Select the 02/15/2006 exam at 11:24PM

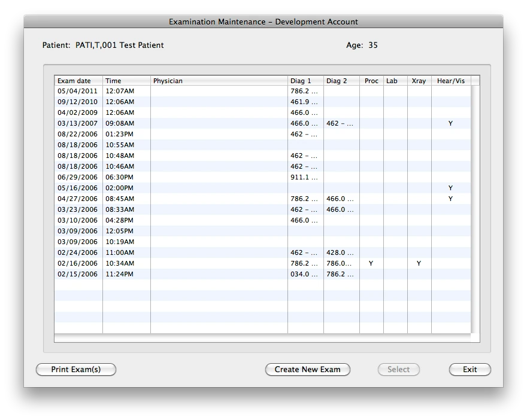[180, 274]
